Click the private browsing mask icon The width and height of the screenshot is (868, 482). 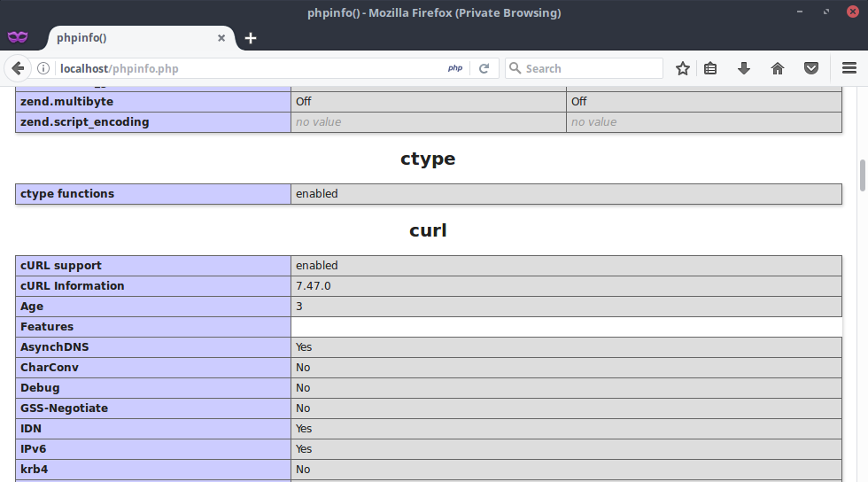click(x=18, y=37)
